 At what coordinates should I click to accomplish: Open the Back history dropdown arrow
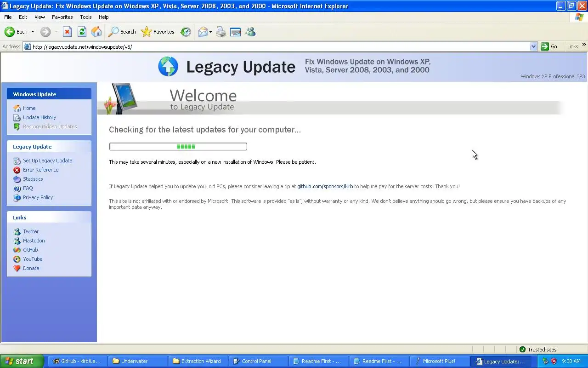pyautogui.click(x=33, y=32)
